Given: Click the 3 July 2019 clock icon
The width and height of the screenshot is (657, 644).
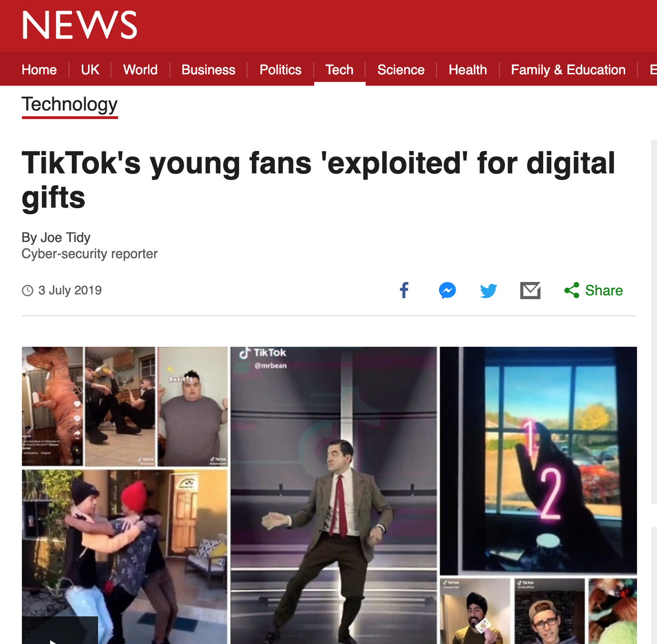Looking at the screenshot, I should 28,291.
